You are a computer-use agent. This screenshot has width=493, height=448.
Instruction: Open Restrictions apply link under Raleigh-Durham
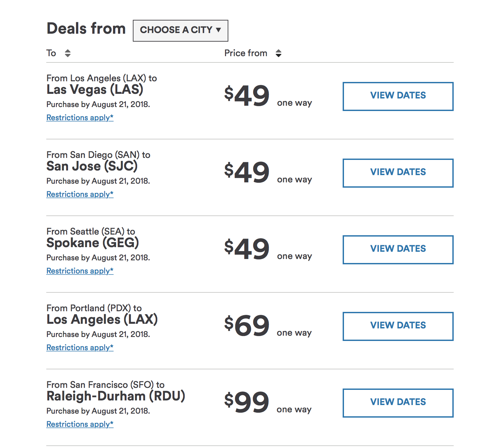(x=80, y=424)
